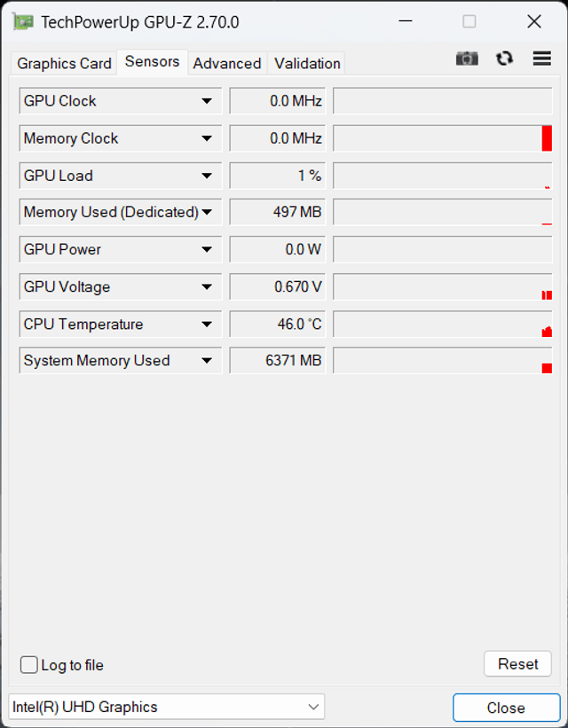The height and width of the screenshot is (728, 568).
Task: Take a screenshot with the camera icon
Action: pos(467,59)
